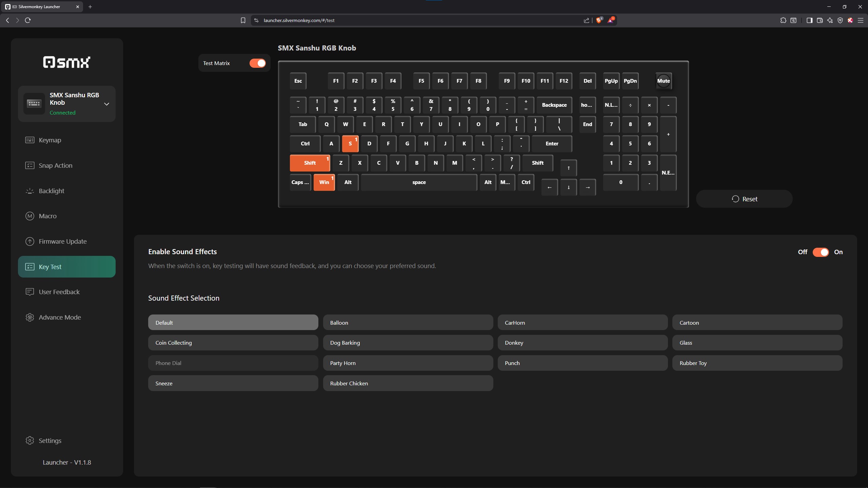Open User Feedback icon in sidebar
This screenshot has width=868, height=488.
(30, 292)
